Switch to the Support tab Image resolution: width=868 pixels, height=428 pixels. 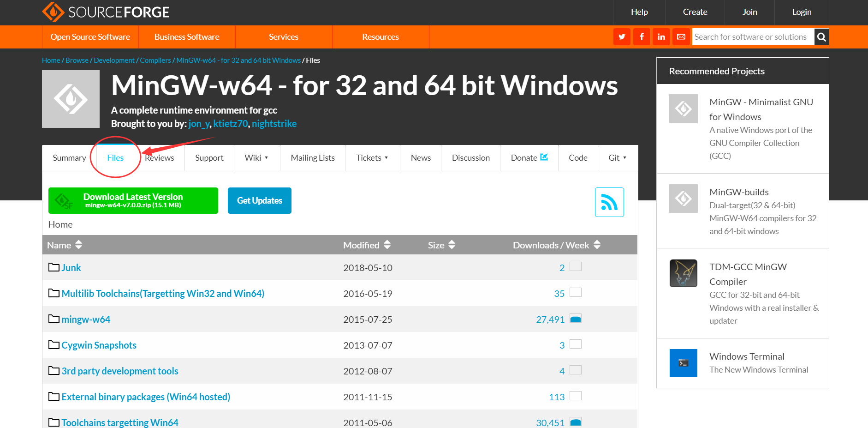click(x=209, y=158)
